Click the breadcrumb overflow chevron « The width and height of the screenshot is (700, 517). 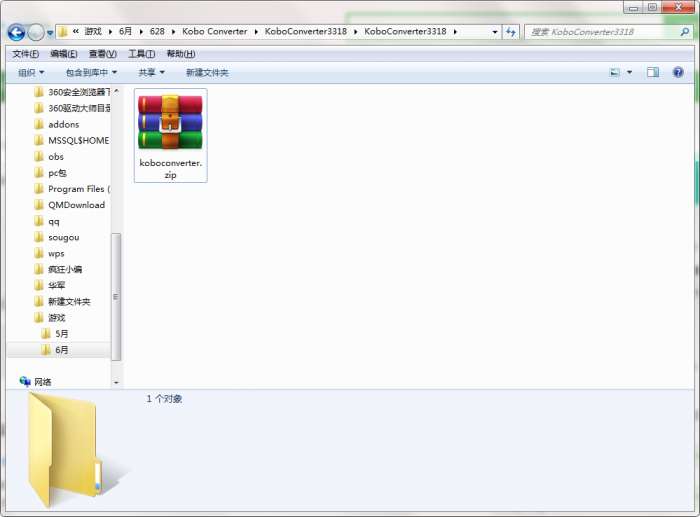coord(76,31)
